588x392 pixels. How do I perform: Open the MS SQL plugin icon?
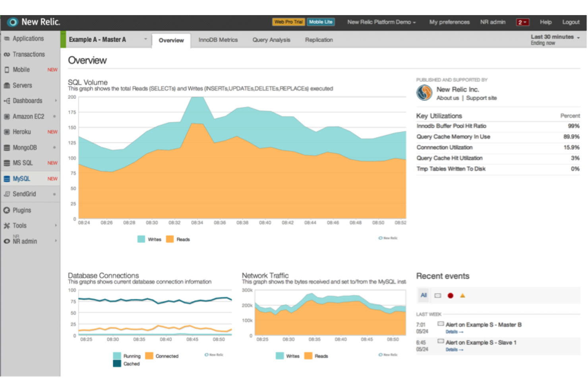pyautogui.click(x=7, y=163)
